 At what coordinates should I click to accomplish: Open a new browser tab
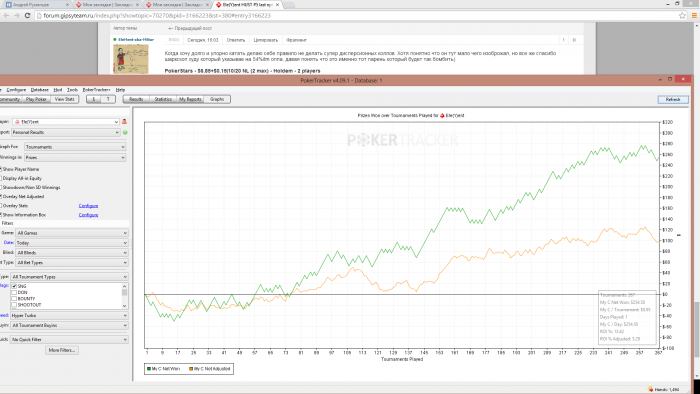(289, 5)
